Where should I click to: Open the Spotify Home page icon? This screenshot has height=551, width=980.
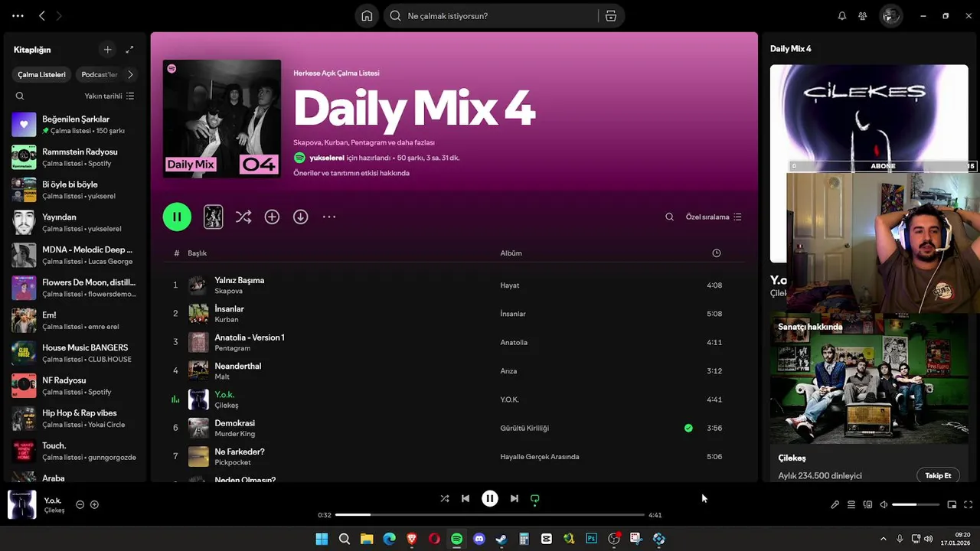point(367,16)
